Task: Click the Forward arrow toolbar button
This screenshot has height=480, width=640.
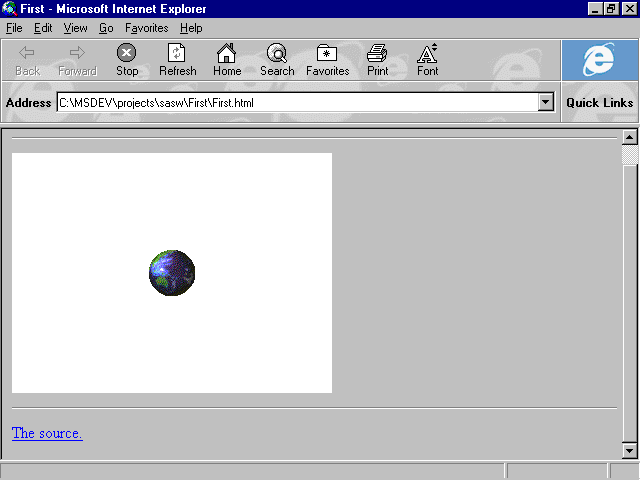Action: pos(77,60)
